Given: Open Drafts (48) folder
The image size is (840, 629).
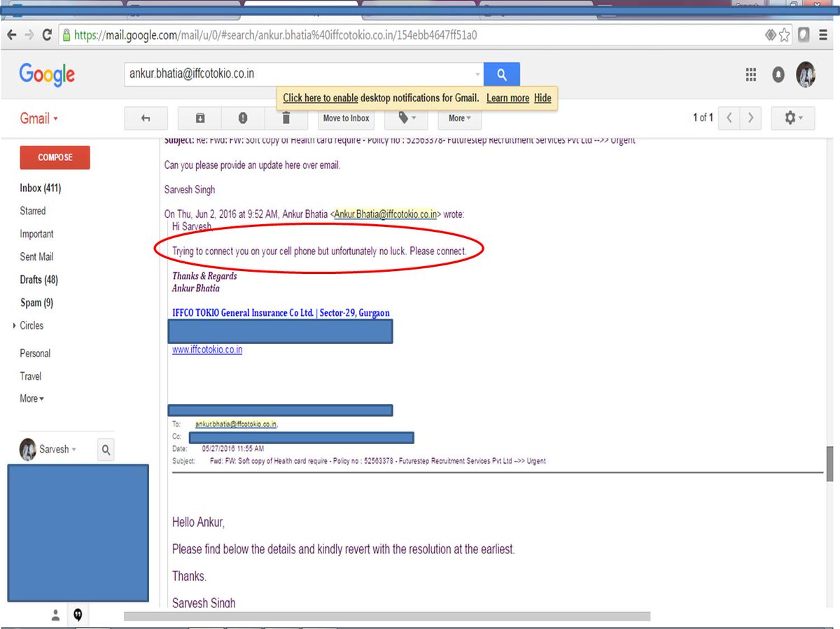Looking at the screenshot, I should (38, 279).
